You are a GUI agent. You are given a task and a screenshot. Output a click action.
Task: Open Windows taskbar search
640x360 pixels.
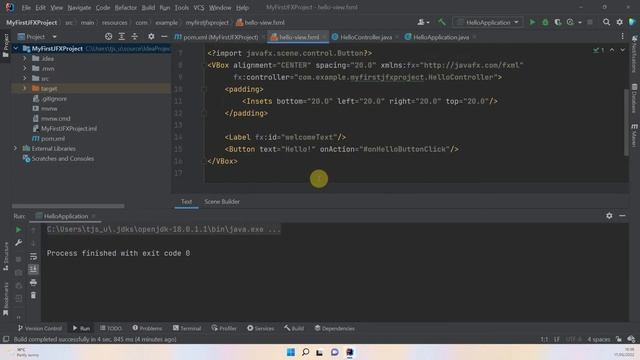click(305, 352)
